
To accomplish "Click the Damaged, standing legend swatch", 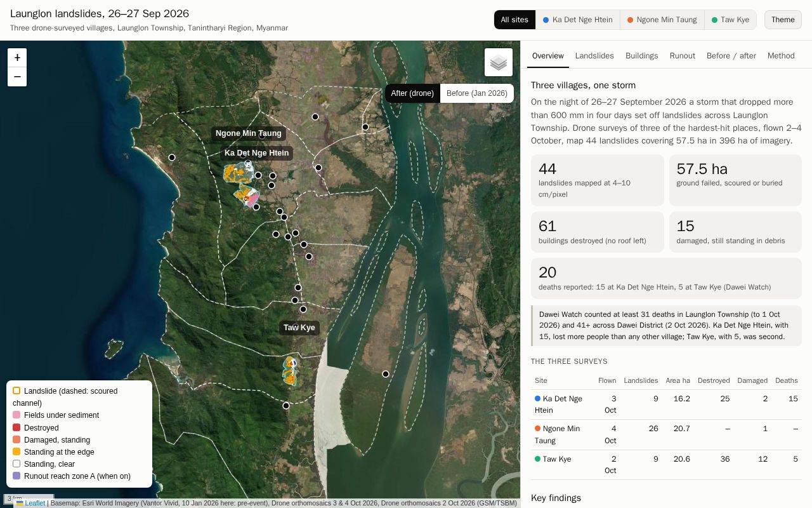I will tap(16, 439).
